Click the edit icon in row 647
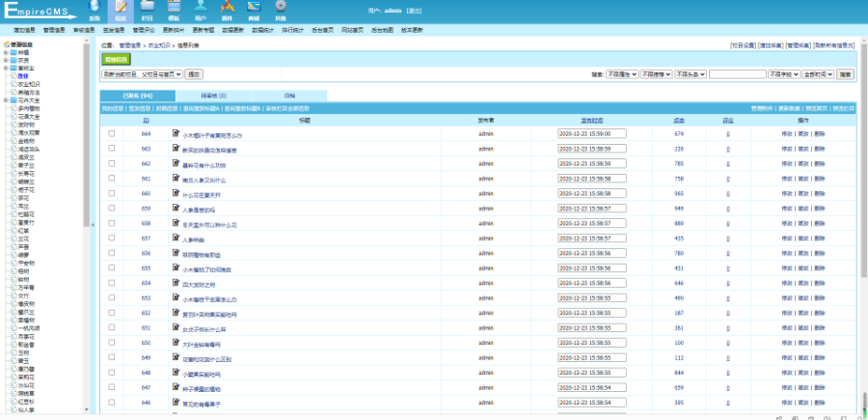This screenshot has width=868, height=420. 176,387
